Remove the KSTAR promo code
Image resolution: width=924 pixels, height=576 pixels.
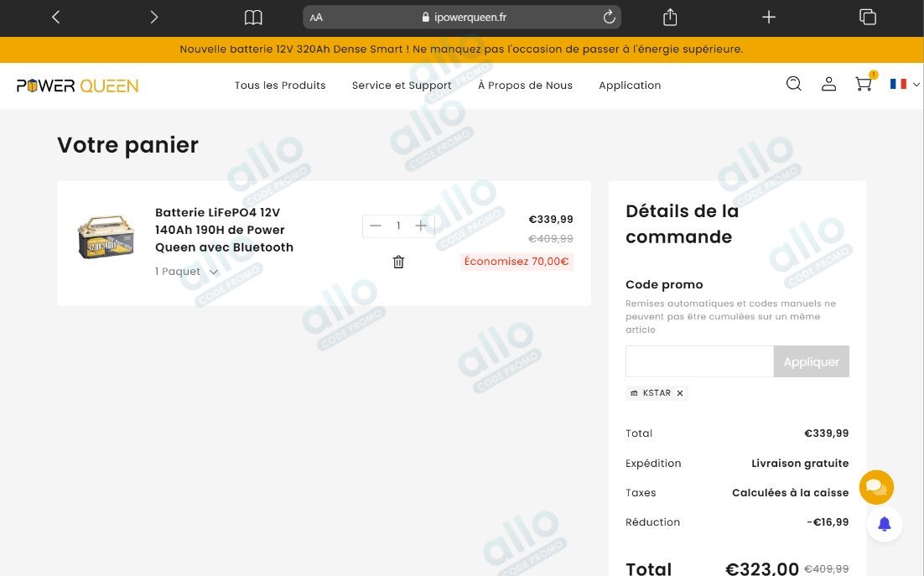tap(679, 393)
